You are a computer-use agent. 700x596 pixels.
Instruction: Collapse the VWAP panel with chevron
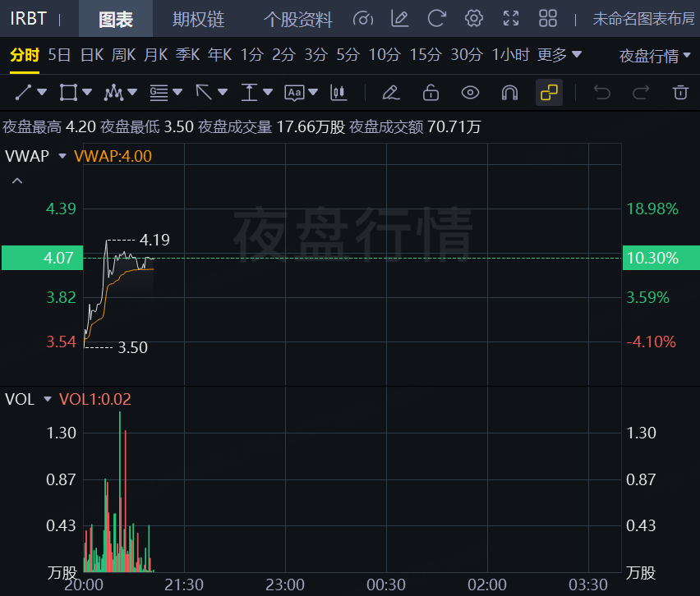[x=17, y=181]
